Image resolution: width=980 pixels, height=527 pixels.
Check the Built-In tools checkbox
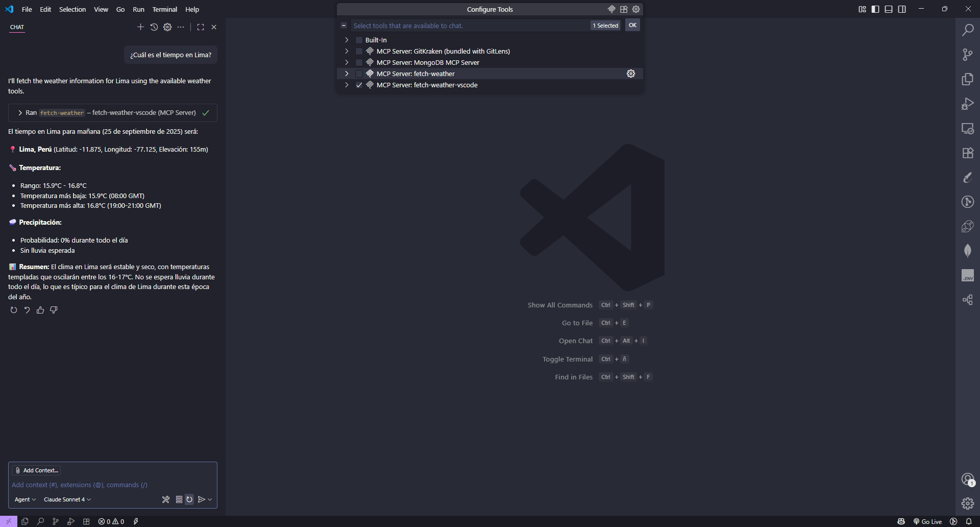(359, 40)
